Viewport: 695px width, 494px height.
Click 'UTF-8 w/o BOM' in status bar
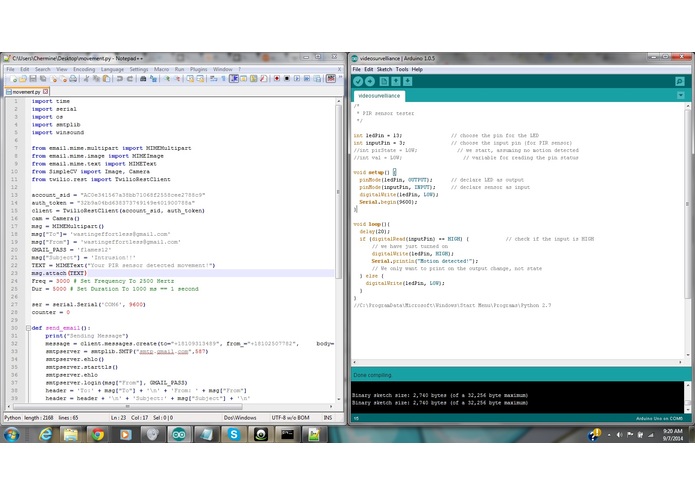tap(290, 418)
